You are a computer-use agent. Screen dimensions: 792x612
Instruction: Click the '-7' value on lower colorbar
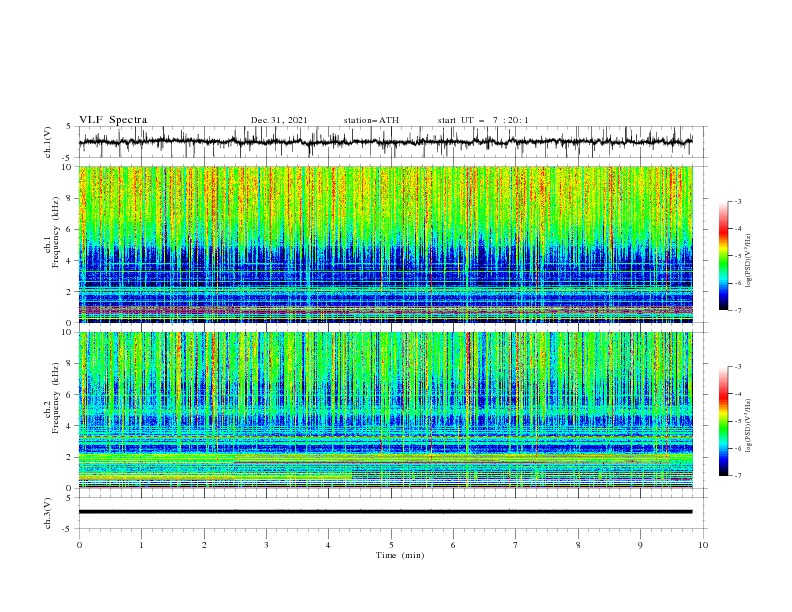coord(738,476)
